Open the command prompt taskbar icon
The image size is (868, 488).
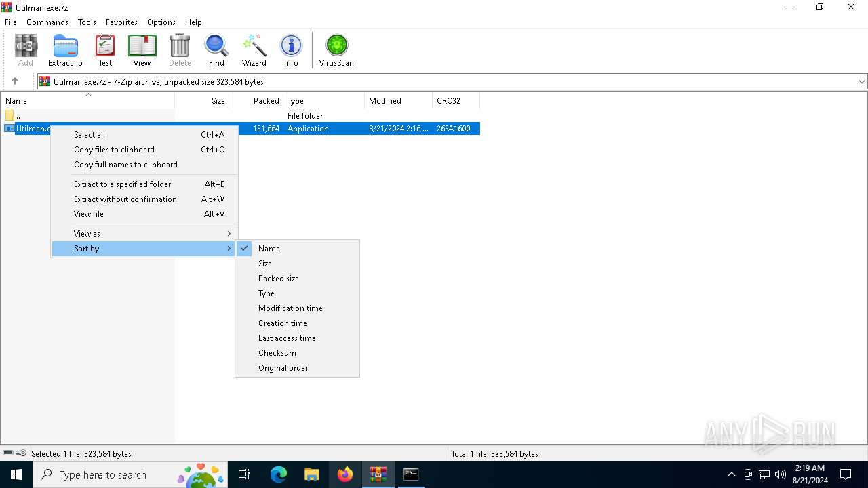point(411,474)
